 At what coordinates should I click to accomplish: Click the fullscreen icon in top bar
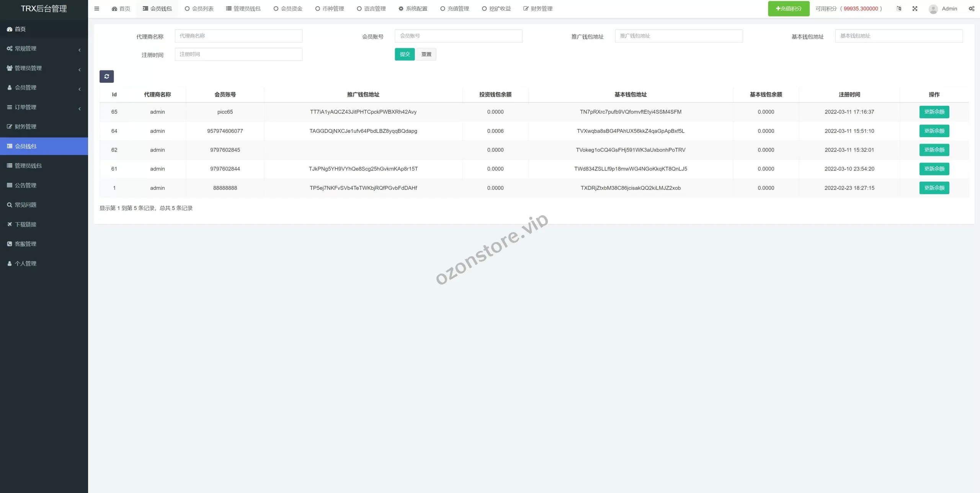click(915, 8)
